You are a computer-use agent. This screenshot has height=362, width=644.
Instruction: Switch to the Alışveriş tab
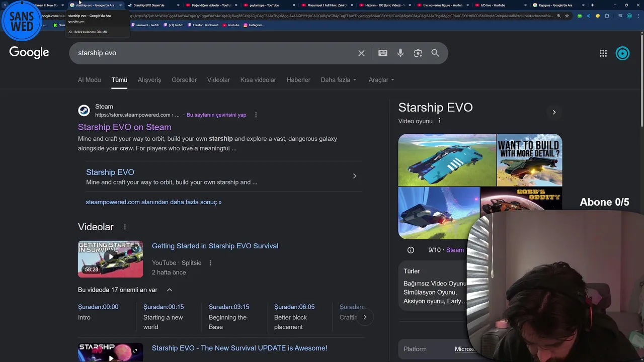(149, 80)
